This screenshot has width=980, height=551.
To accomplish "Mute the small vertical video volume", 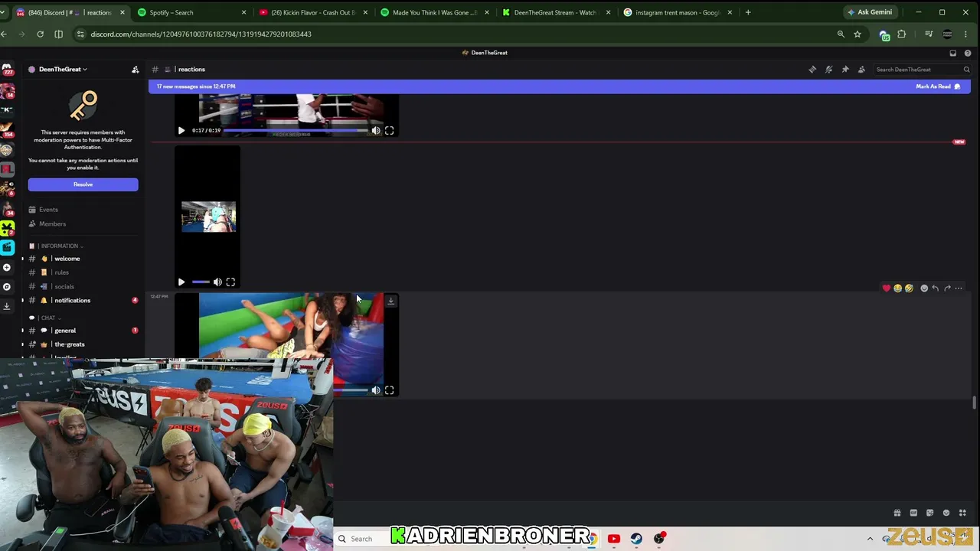I will [217, 282].
